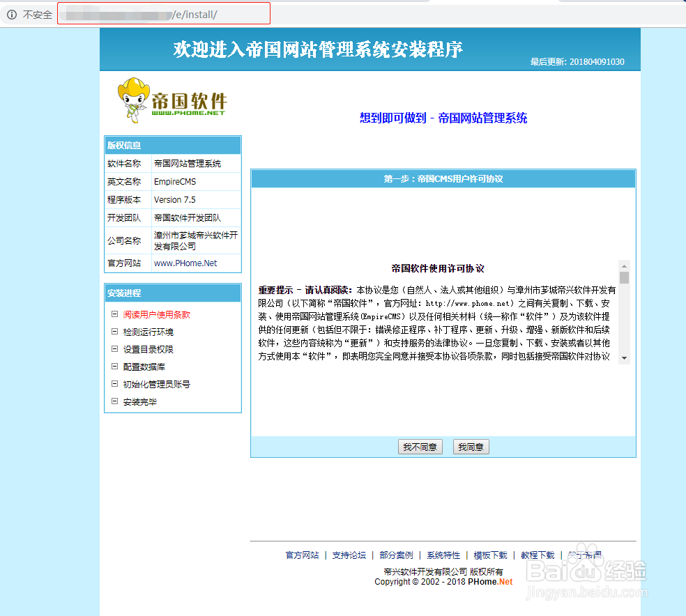Open the 教程下载 footer link
The image size is (686, 616).
click(x=538, y=555)
